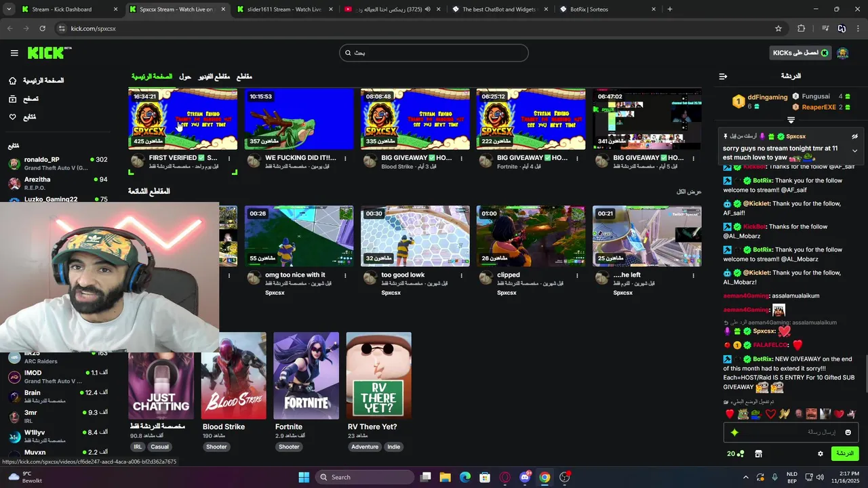The height and width of the screenshot is (488, 868).
Task: Open options for 'omg too nice with it' clip
Action: (x=345, y=276)
